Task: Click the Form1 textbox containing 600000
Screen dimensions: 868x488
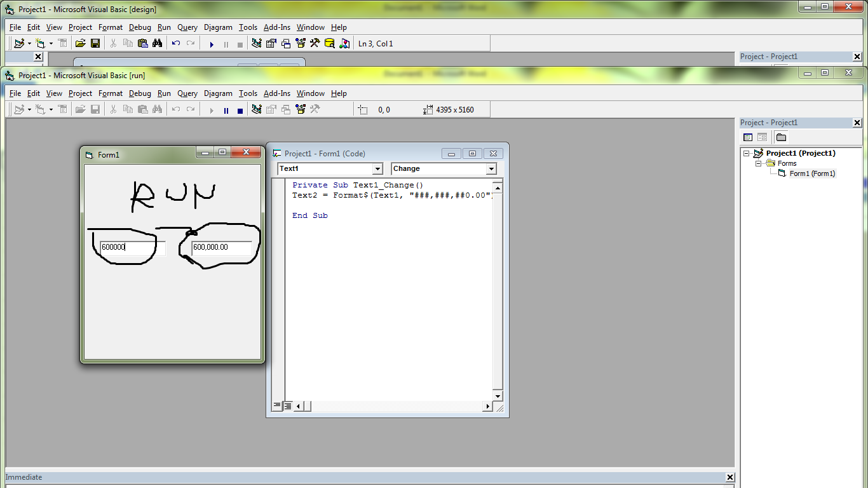Action: 132,247
